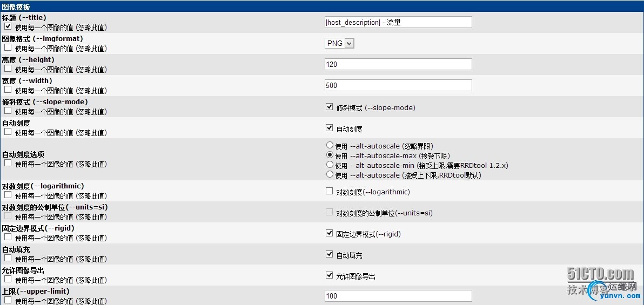Click the title field containing |host_description| - 流里
The image size is (644, 305).
(x=398, y=22)
